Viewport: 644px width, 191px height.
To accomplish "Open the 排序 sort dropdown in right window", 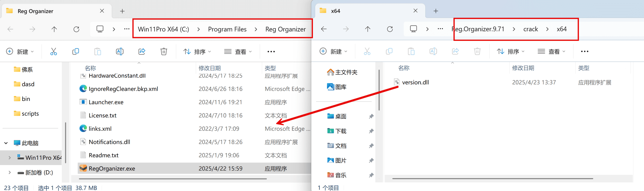I will pyautogui.click(x=511, y=52).
